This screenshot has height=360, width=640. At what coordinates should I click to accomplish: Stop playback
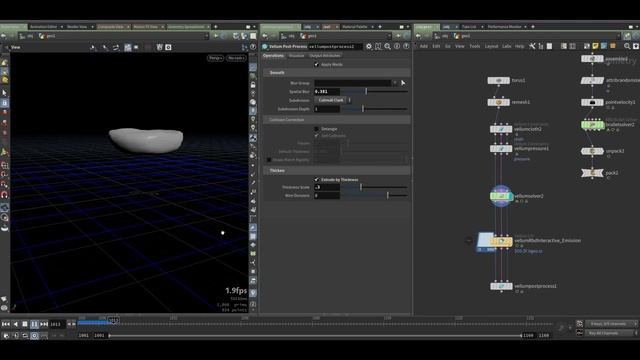[x=25, y=324]
